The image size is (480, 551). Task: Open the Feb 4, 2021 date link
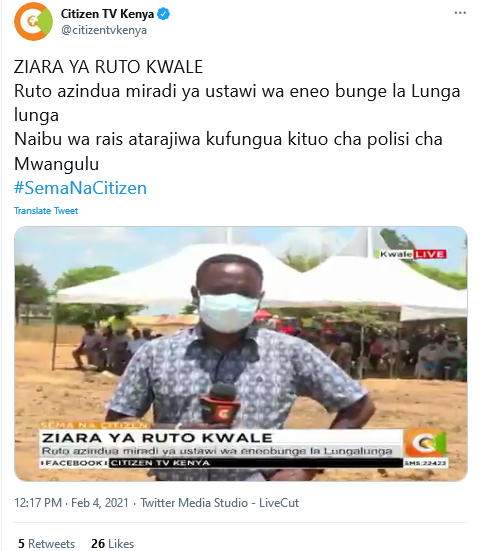tap(100, 503)
